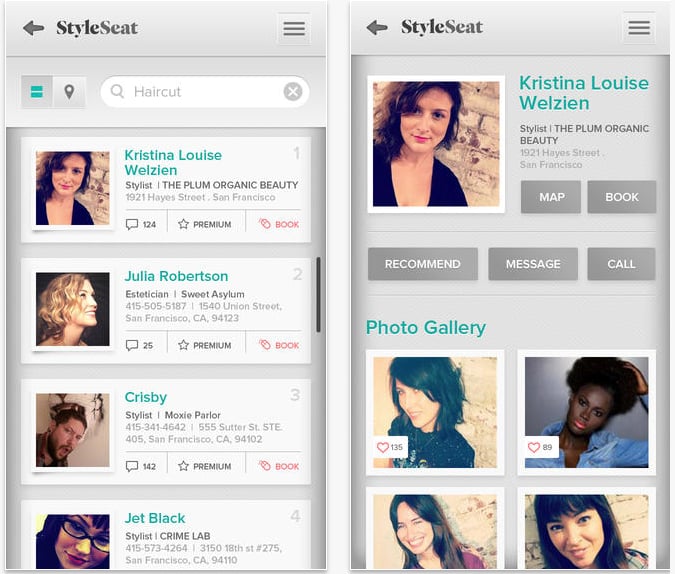Go back using left screen arrow

point(34,28)
